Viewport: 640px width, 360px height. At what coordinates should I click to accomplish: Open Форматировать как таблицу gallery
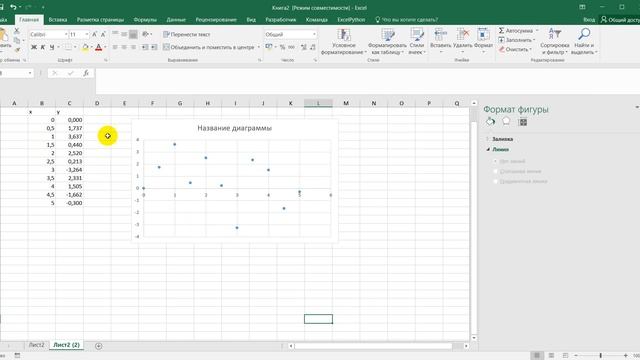(387, 41)
